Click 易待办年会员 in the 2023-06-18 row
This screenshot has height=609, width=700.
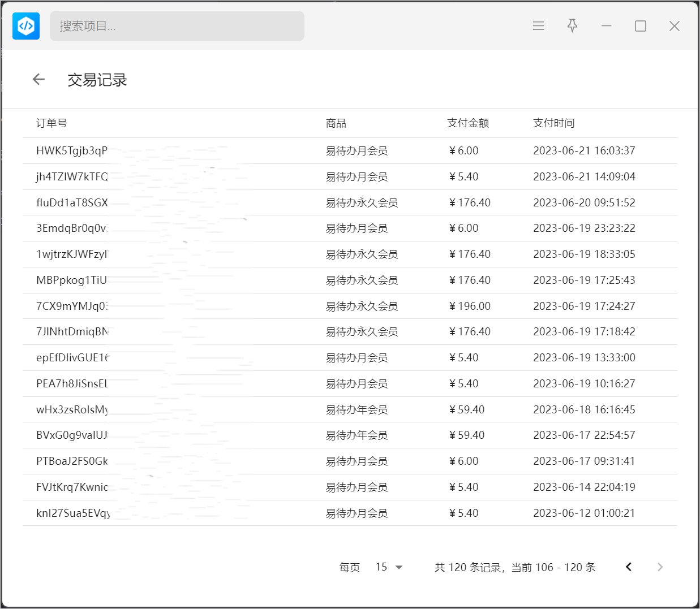point(357,410)
